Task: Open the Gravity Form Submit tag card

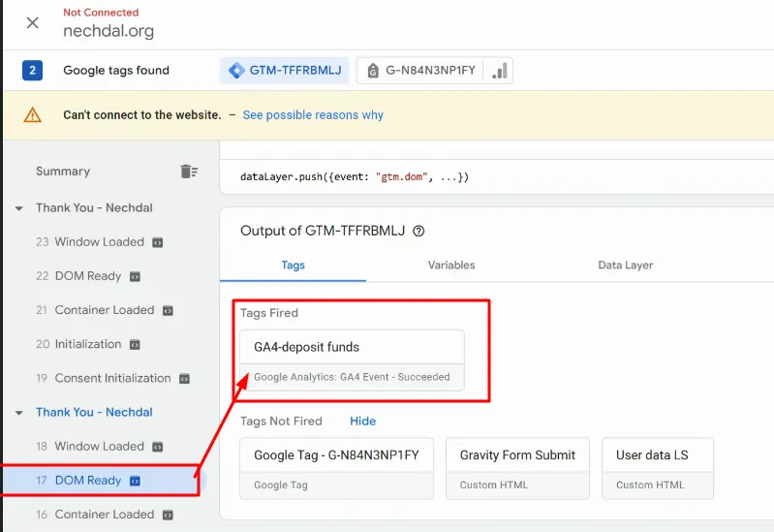Action: pos(517,468)
